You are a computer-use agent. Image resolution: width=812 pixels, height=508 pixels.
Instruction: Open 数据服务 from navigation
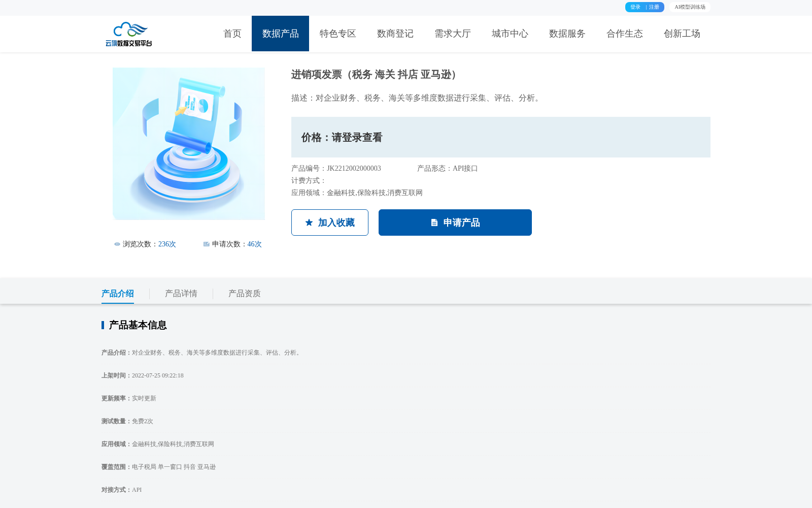567,34
